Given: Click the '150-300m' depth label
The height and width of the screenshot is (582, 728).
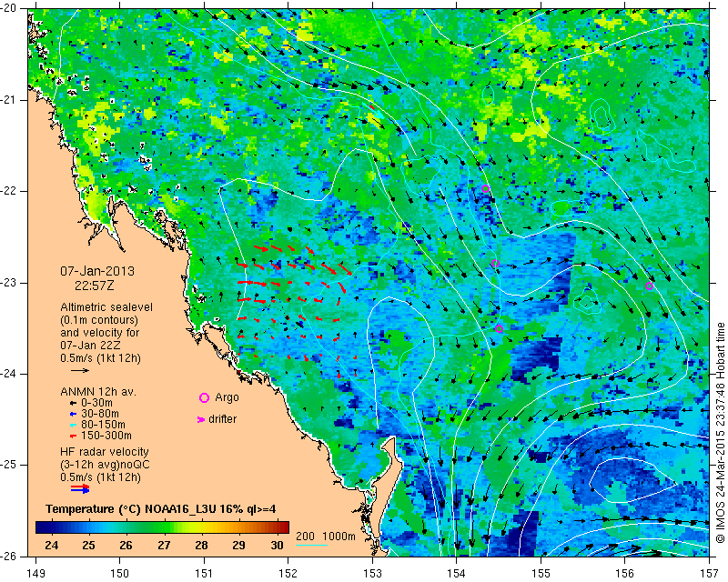Looking at the screenshot, I should click(106, 436).
